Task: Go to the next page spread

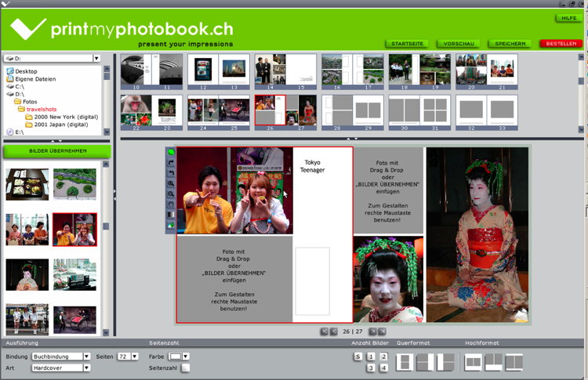Action: pos(373,331)
